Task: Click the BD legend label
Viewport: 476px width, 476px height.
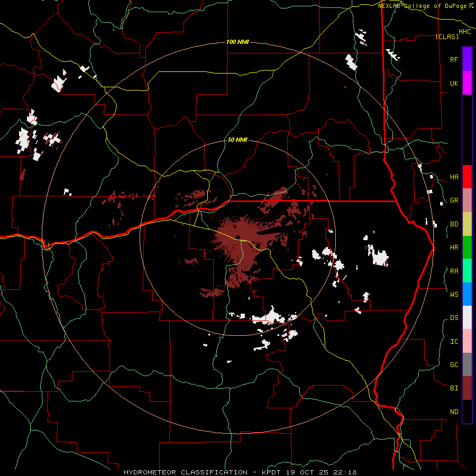Action: pos(454,224)
